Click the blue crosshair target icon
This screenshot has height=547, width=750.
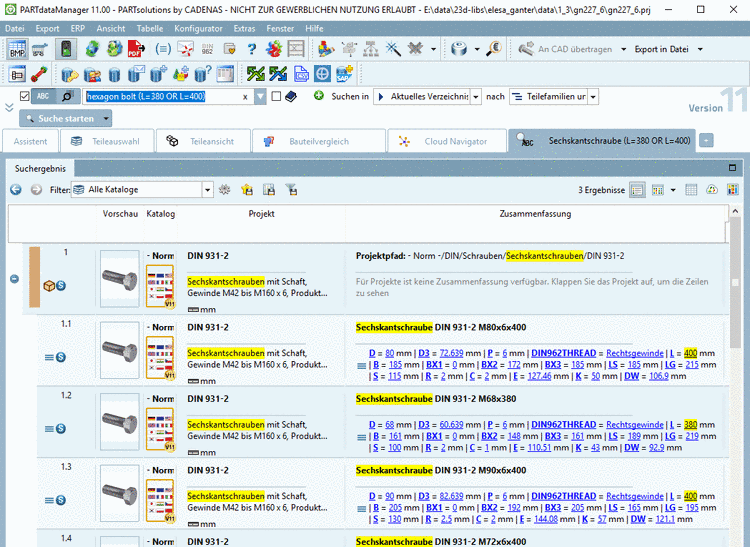pos(322,74)
